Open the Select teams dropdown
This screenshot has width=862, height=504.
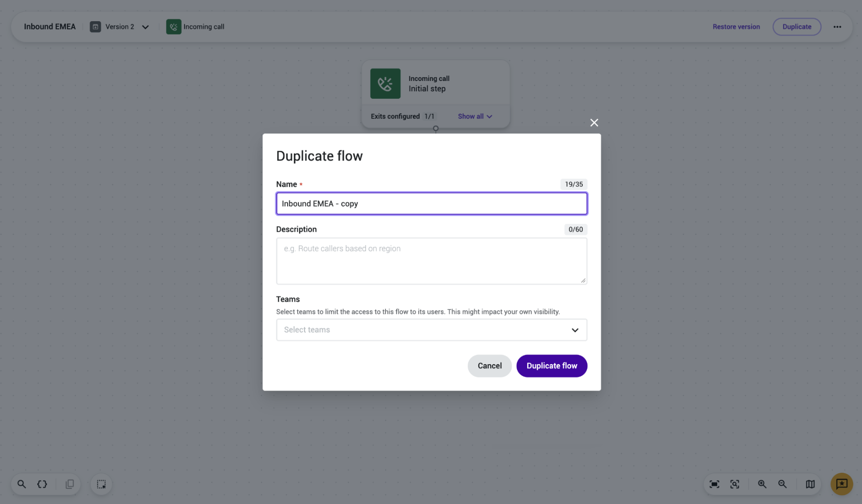coord(431,330)
